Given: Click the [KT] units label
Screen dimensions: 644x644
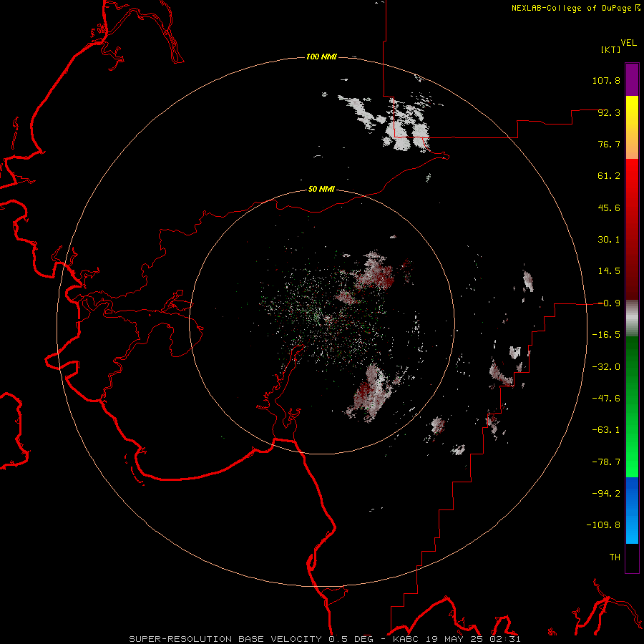Looking at the screenshot, I should point(611,49).
